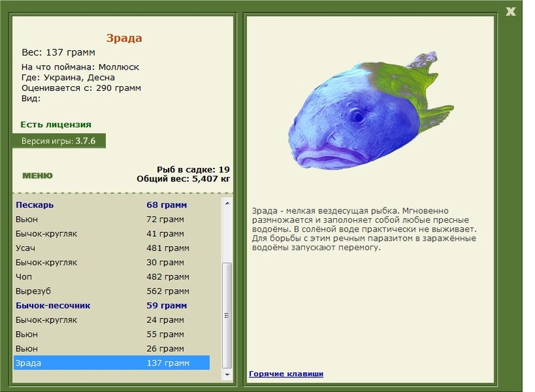
Task: Open the МЕНЮ button
Action: pyautogui.click(x=37, y=175)
